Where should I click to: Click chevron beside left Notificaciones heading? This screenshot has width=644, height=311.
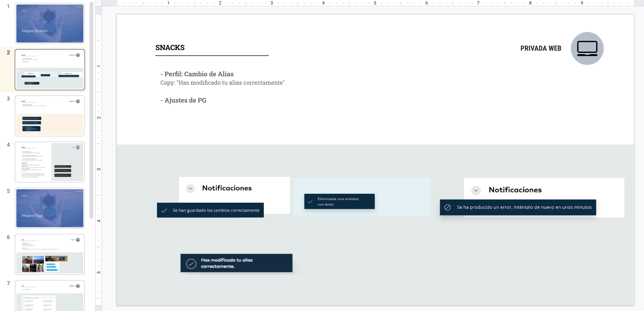(x=190, y=189)
